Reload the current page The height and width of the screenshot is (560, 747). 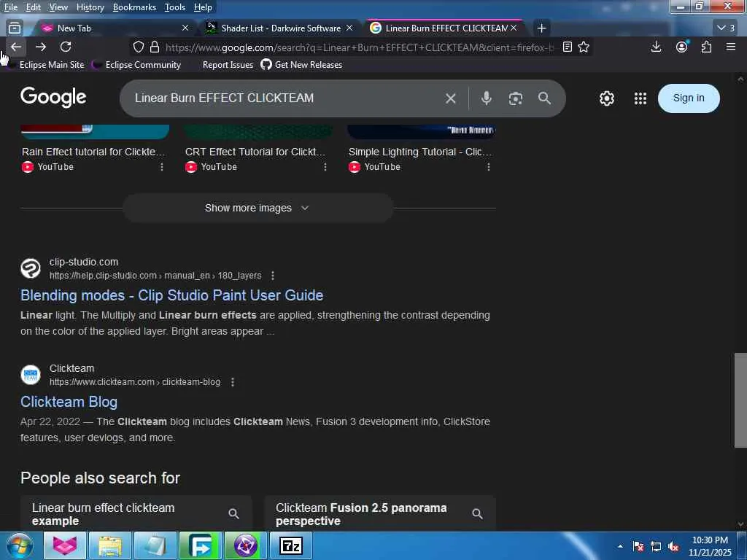tap(66, 47)
